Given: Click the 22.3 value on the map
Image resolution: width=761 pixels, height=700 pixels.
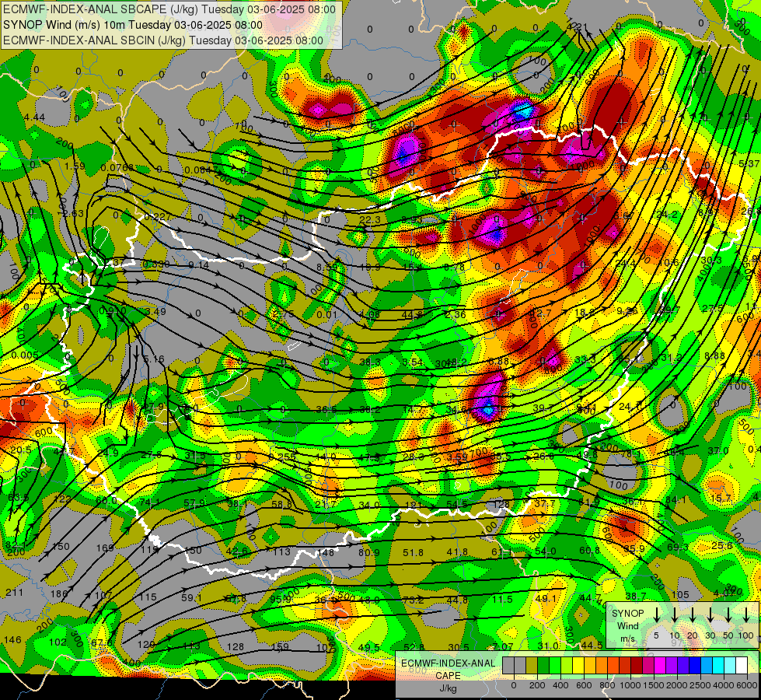Looking at the screenshot, I should [370, 220].
